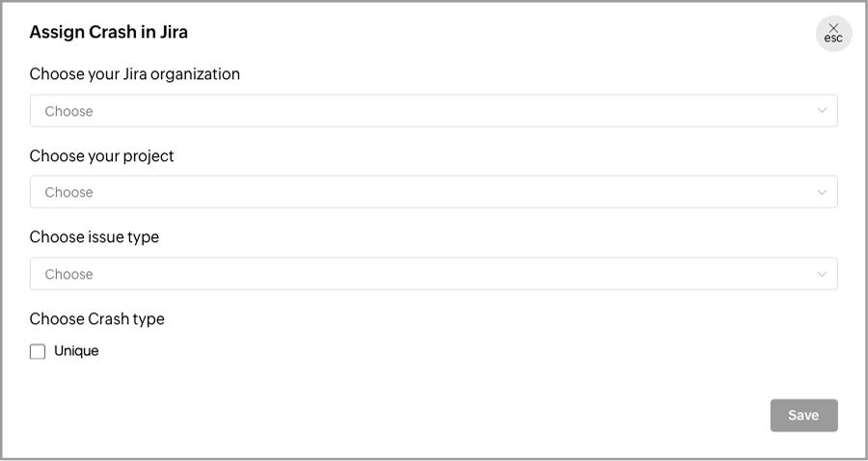Click the chevron arrow in project field
Image resolution: width=868 pixels, height=461 pixels.
click(822, 192)
